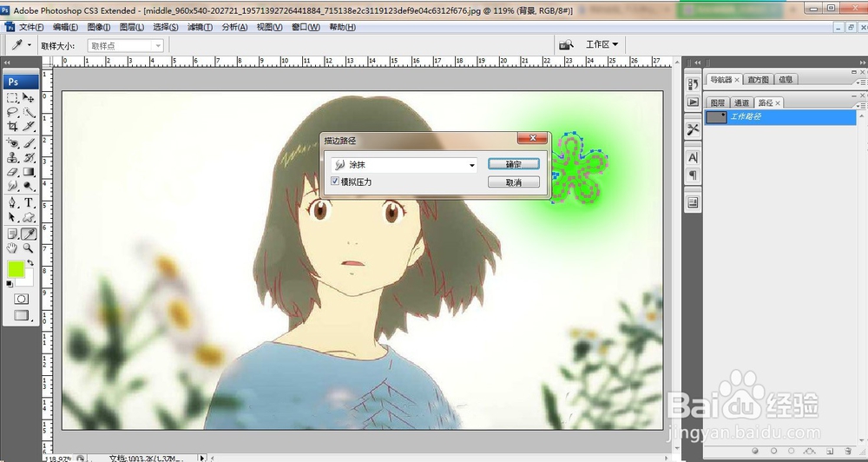Delete current path trash icon
The height and width of the screenshot is (462, 868).
click(x=848, y=452)
